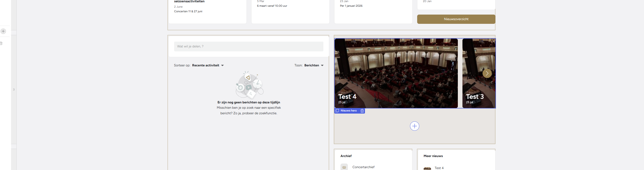The image size is (644, 170).
Task: Open the Concertarchief link
Action: pyautogui.click(x=363, y=167)
